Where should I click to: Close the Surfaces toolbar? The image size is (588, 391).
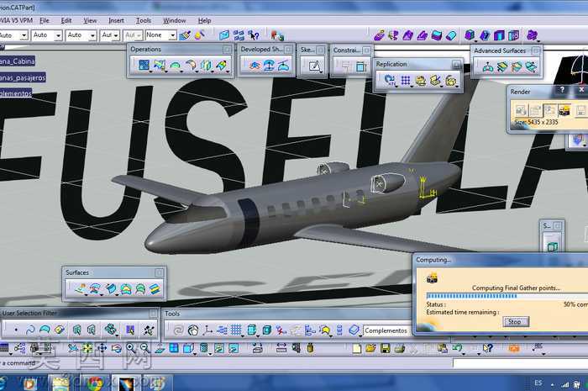(x=159, y=272)
